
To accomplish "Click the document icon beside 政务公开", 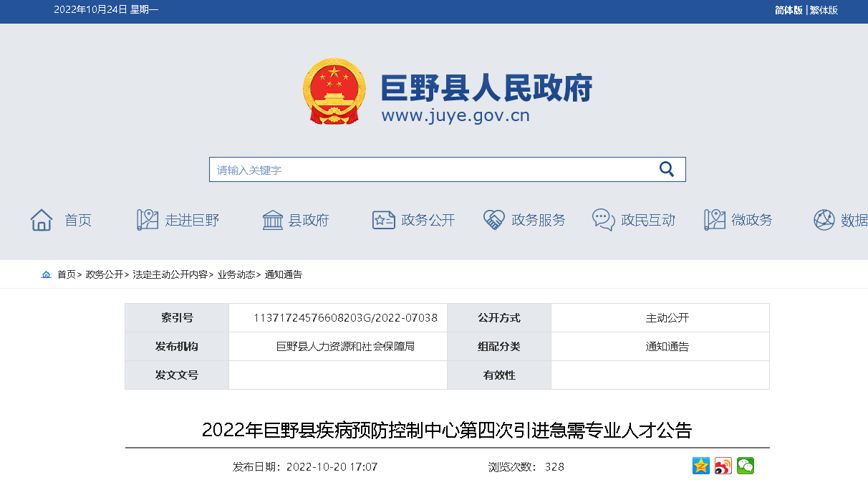I will (384, 220).
